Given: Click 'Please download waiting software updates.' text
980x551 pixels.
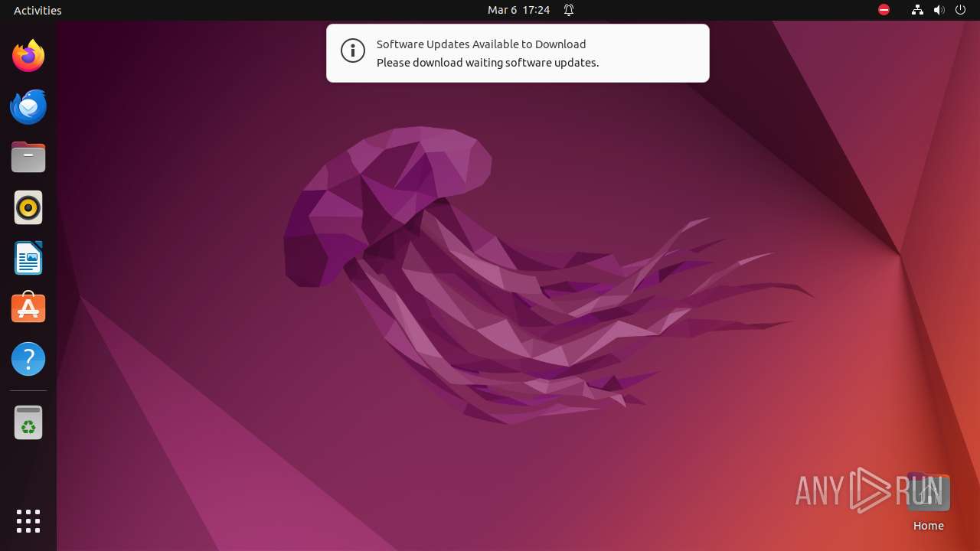Looking at the screenshot, I should pos(488,63).
